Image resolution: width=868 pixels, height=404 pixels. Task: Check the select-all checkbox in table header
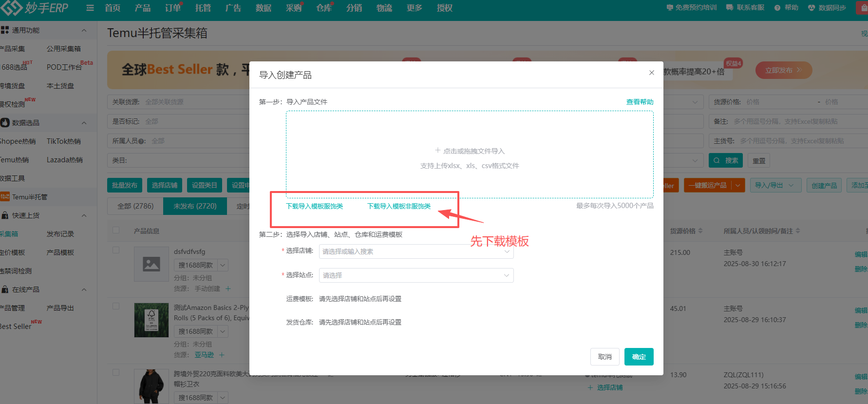pyautogui.click(x=116, y=230)
